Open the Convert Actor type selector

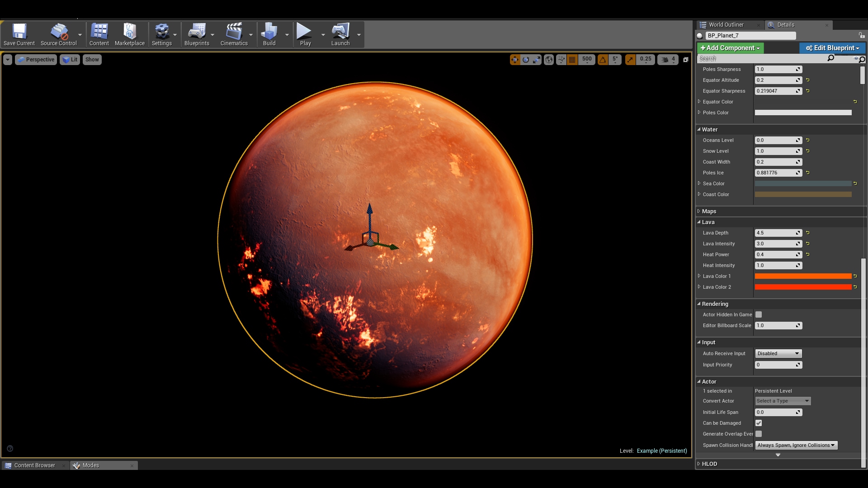point(782,401)
